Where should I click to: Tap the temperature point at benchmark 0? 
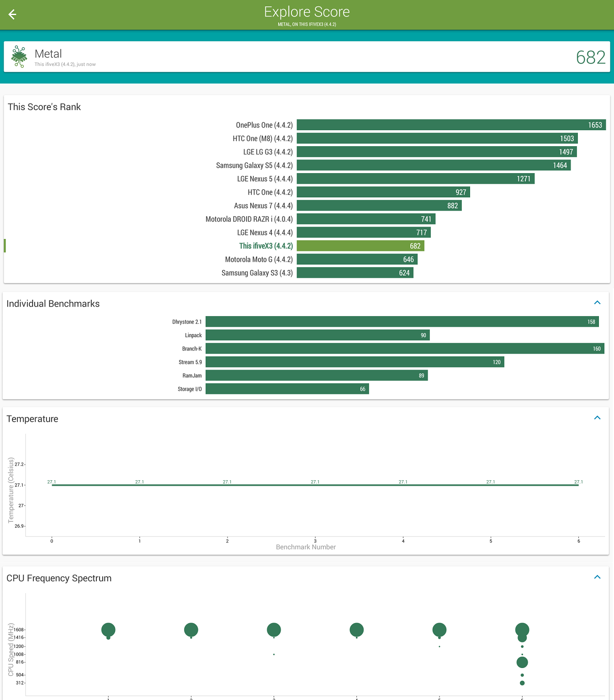[x=52, y=485]
